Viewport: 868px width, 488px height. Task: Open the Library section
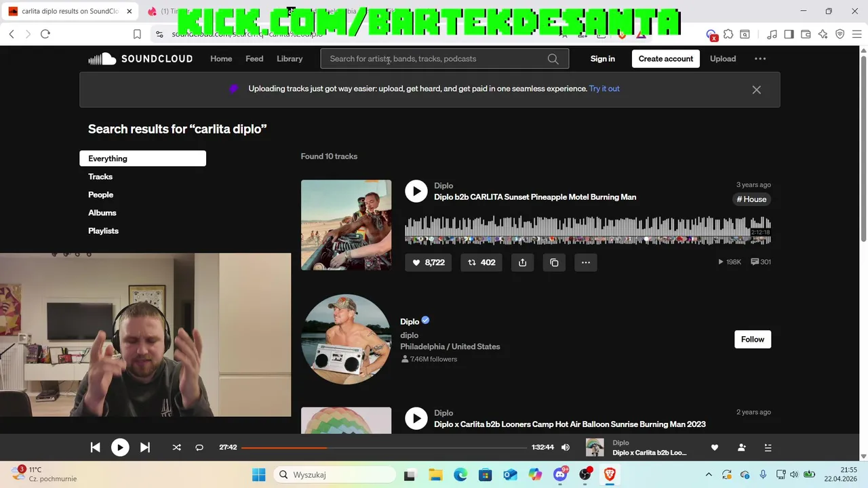tap(290, 59)
